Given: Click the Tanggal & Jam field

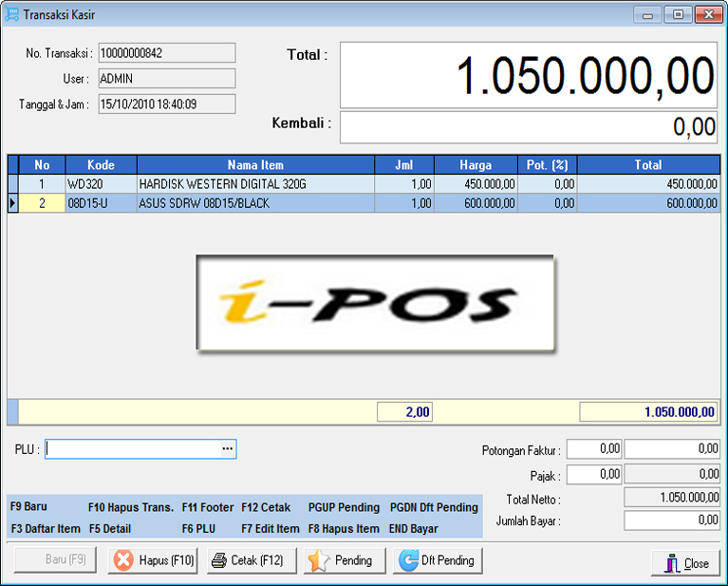Looking at the screenshot, I should 167,104.
